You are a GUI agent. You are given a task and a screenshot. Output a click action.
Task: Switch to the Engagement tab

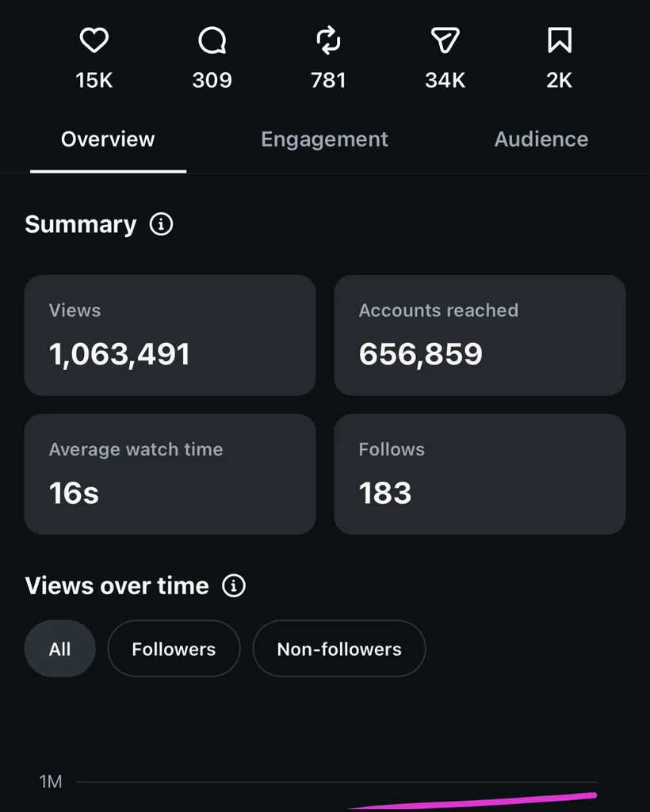(324, 139)
